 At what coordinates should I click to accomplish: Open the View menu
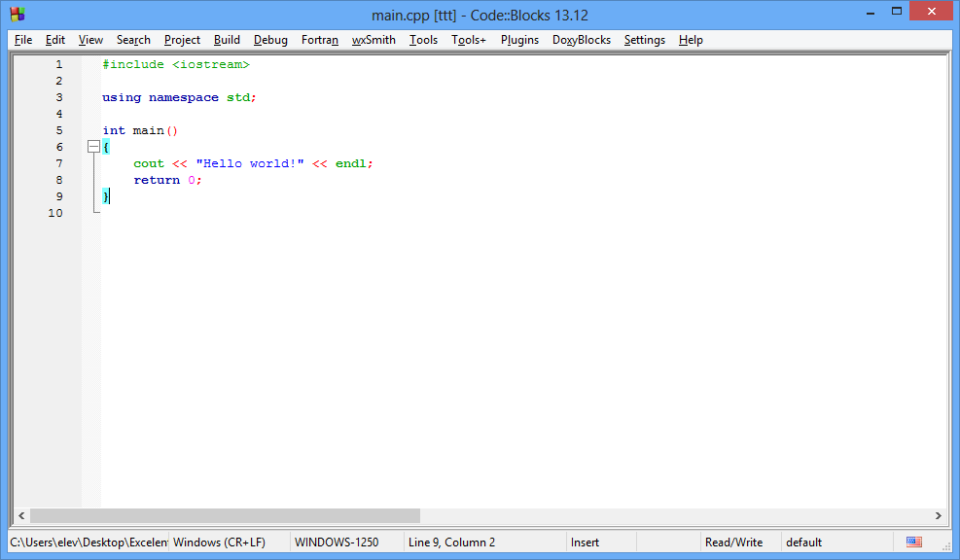(90, 40)
